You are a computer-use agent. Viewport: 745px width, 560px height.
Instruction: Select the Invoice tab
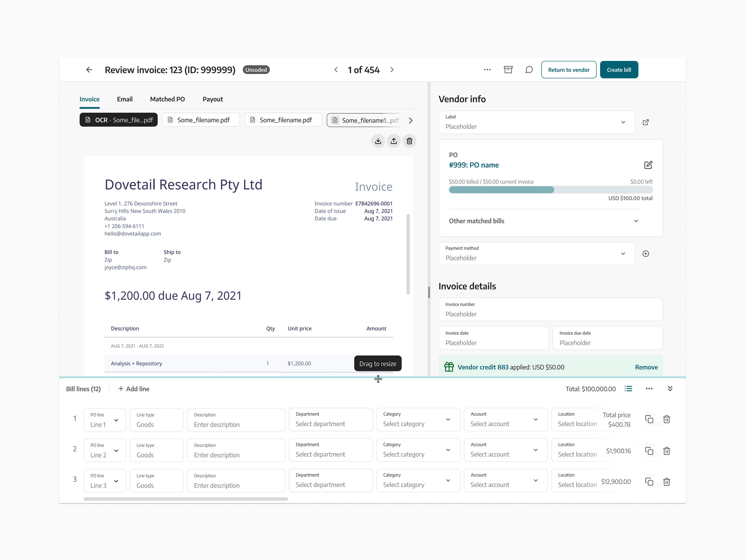click(x=90, y=99)
